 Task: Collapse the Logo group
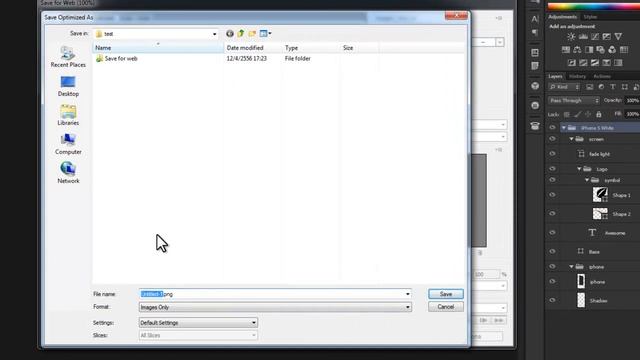579,169
